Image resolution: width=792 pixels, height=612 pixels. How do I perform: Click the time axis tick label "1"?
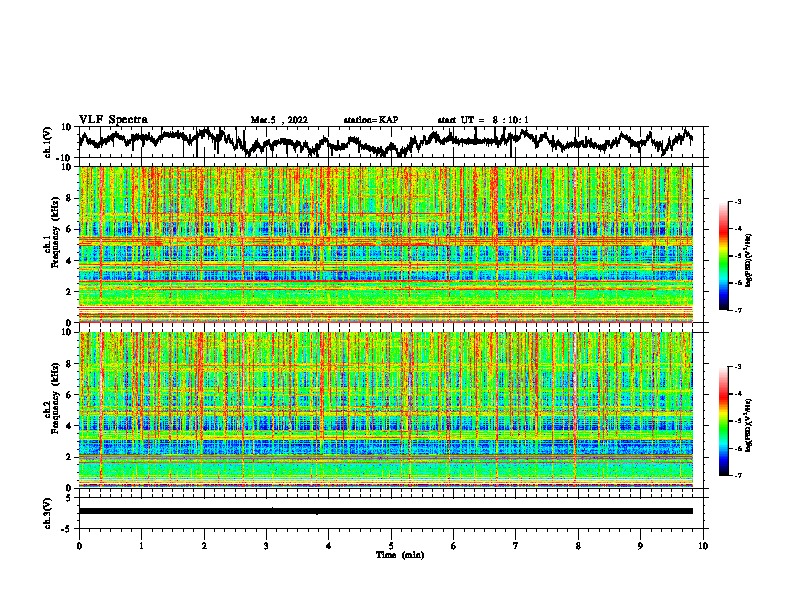click(x=141, y=546)
